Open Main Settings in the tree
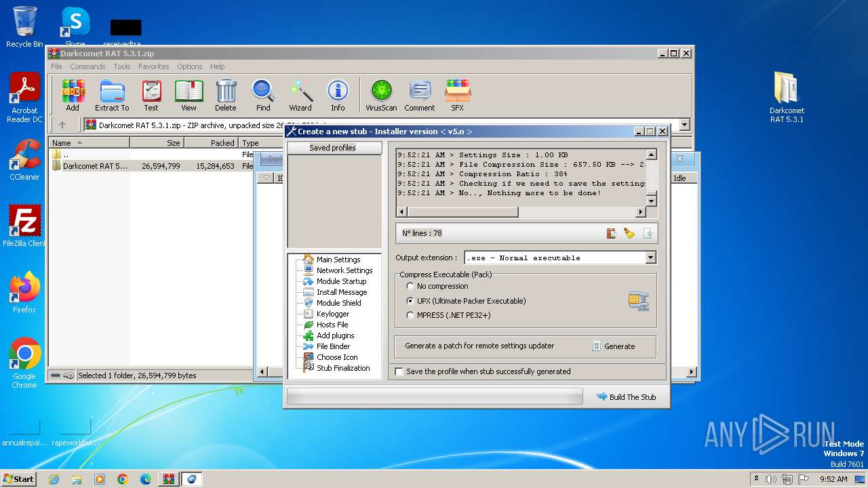 (x=338, y=260)
